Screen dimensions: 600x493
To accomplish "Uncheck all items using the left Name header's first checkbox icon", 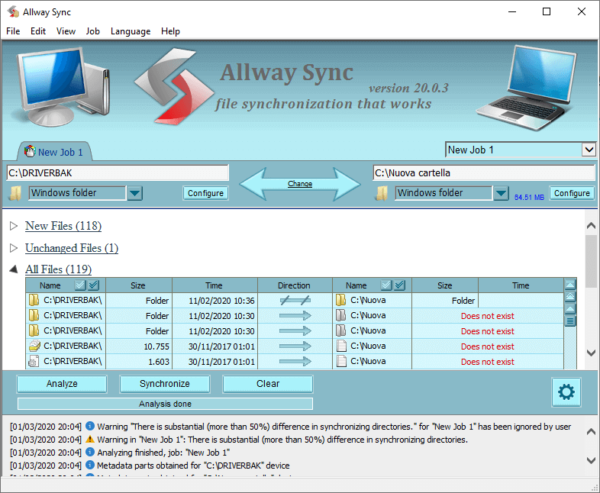I will 80,285.
